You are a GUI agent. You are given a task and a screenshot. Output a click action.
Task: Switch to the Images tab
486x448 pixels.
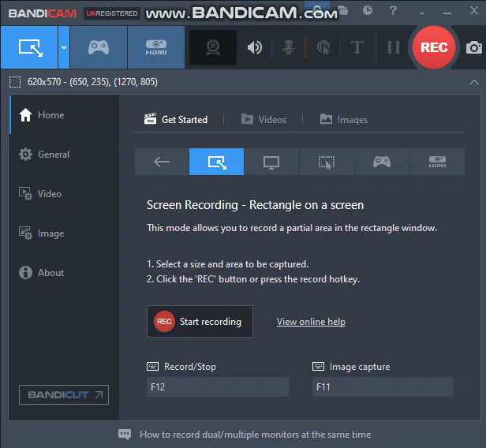(x=344, y=119)
